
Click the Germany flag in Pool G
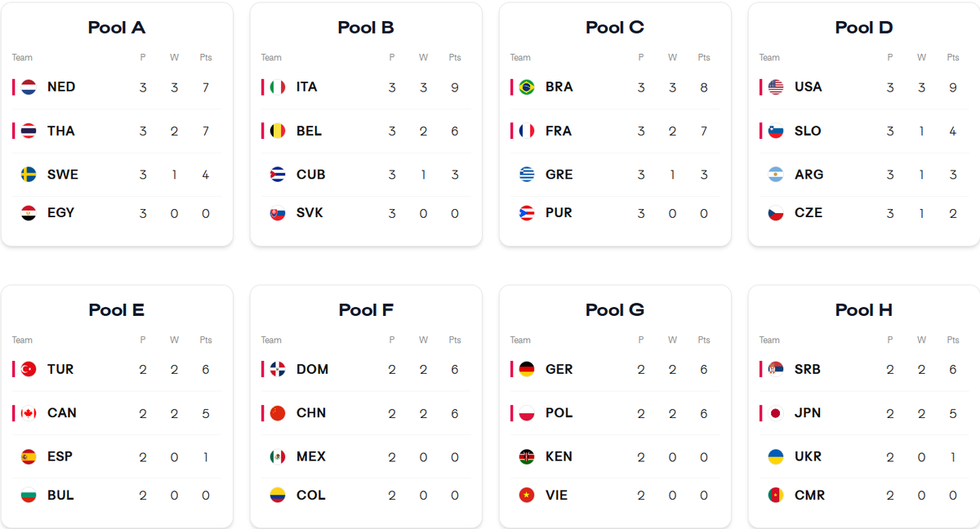pyautogui.click(x=527, y=370)
